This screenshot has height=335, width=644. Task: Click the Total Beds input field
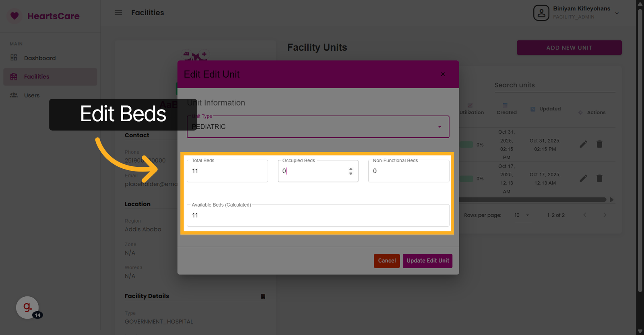[x=227, y=171]
